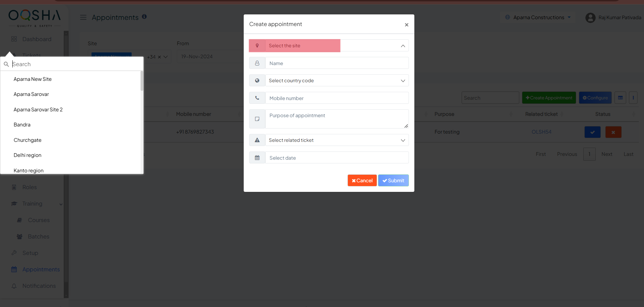Click the red reject X button
This screenshot has height=307, width=644.
click(613, 132)
